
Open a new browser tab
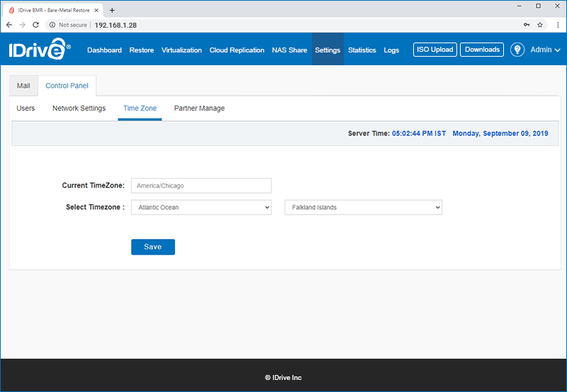(112, 10)
